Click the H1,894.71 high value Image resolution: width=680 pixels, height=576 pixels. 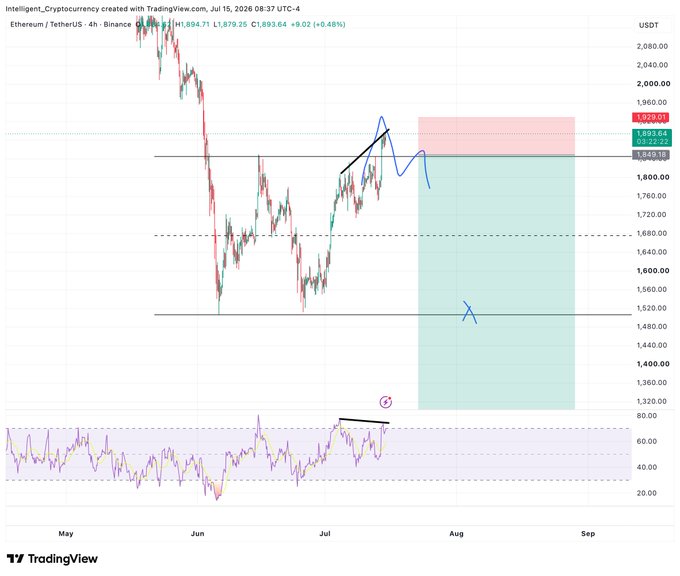coord(192,24)
